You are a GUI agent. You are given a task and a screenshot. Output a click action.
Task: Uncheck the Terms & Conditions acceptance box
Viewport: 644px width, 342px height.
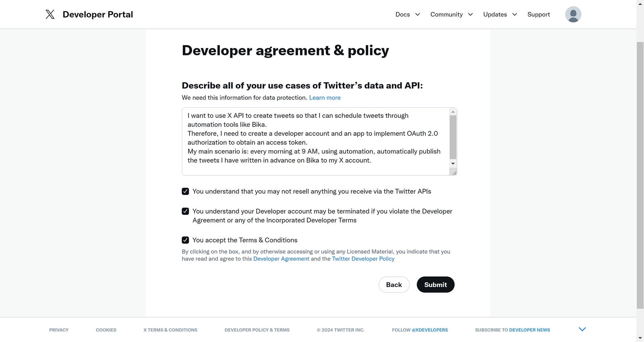coord(185,240)
